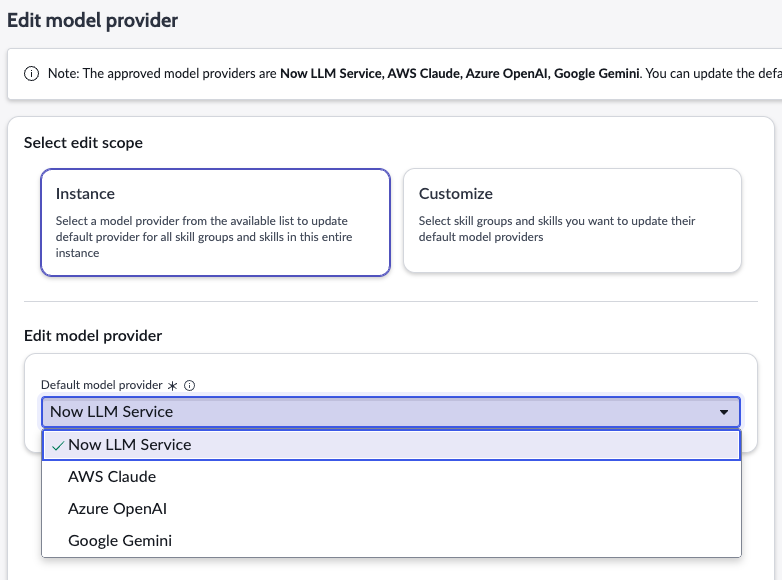Click the info icon next to Default model provider
This screenshot has height=580, width=782.
point(190,386)
